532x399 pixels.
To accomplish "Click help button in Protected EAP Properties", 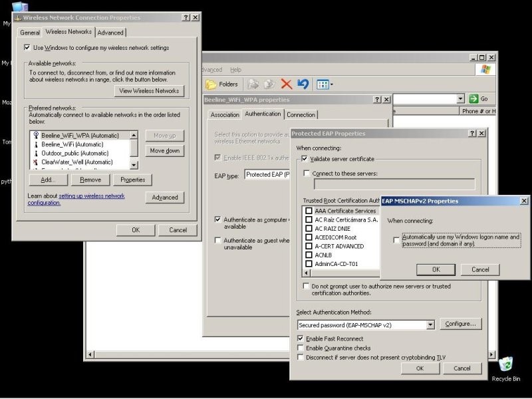I will tap(472, 134).
